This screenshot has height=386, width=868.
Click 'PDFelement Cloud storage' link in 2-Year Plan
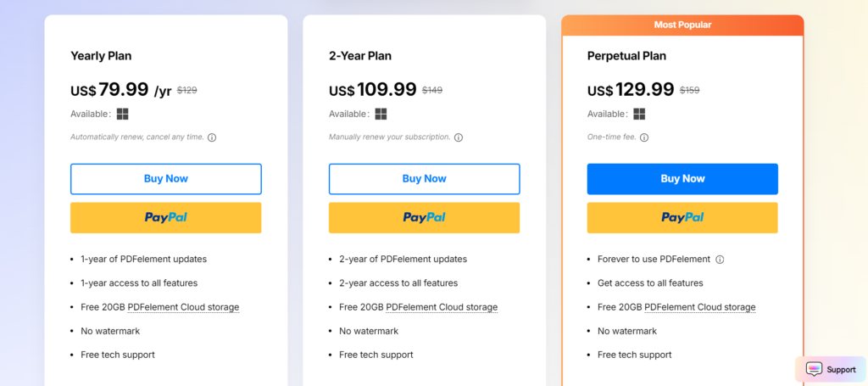tap(442, 307)
